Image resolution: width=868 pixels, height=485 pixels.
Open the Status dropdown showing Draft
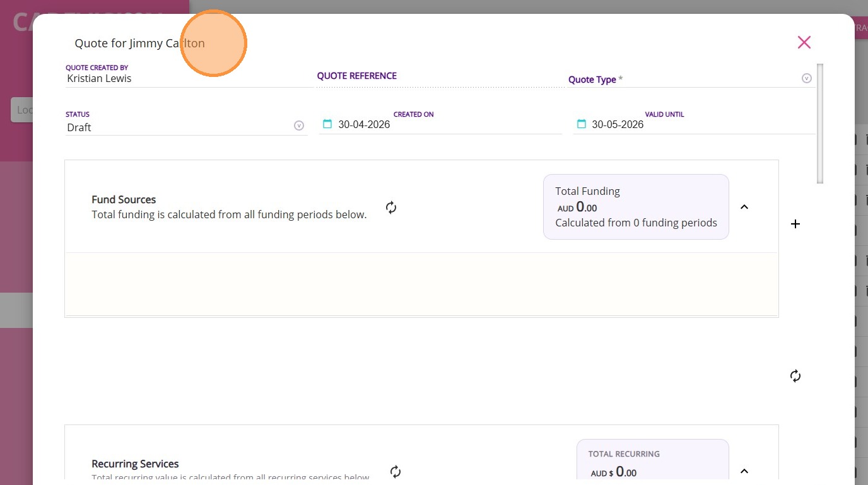pos(299,126)
